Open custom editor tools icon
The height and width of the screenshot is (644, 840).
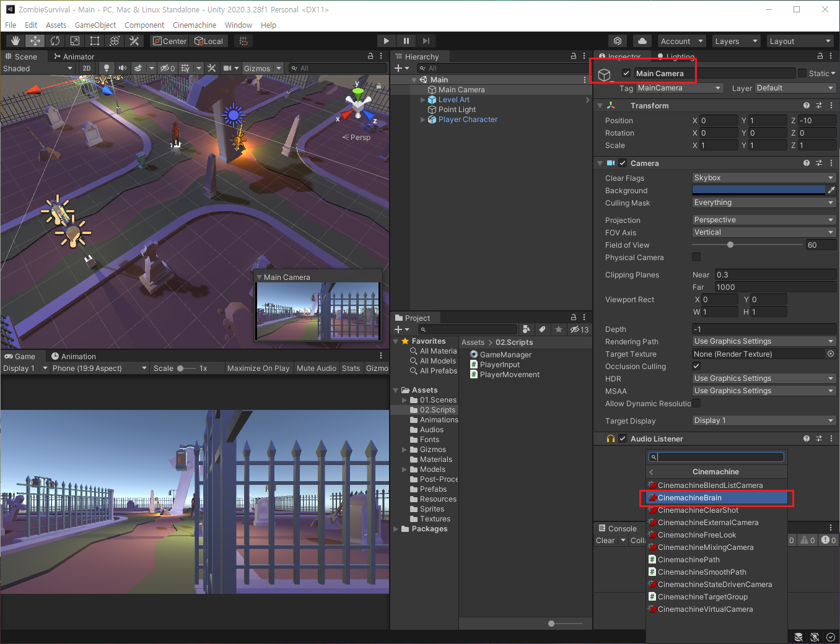click(134, 41)
